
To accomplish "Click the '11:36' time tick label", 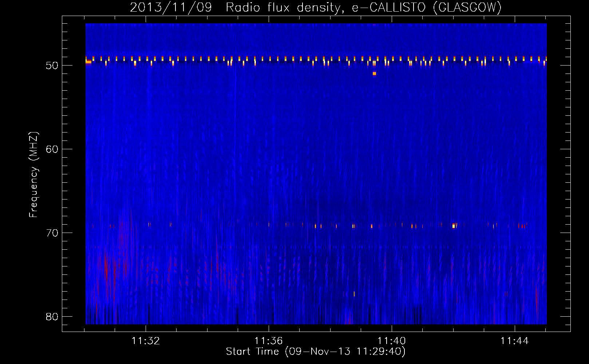I will (x=268, y=341).
